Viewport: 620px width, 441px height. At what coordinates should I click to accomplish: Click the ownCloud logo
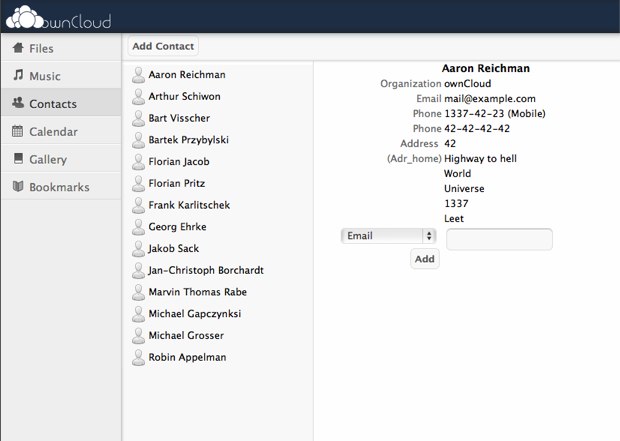59,18
